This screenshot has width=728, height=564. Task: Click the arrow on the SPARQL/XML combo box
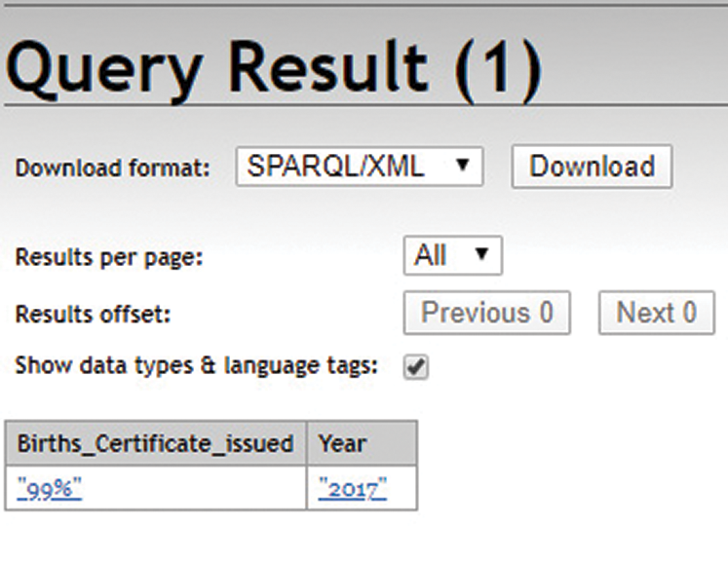(462, 167)
